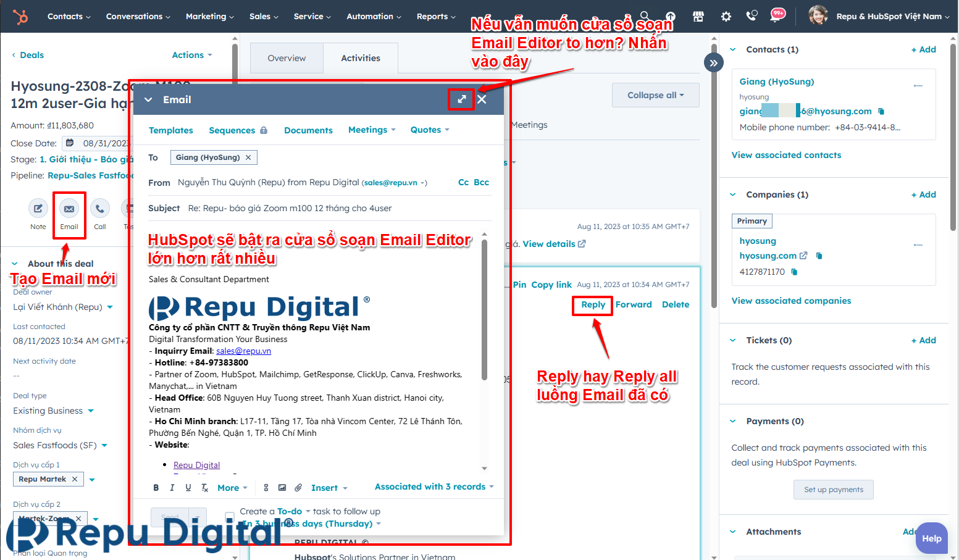
Task: Click Reply on the logged email
Action: click(x=593, y=304)
